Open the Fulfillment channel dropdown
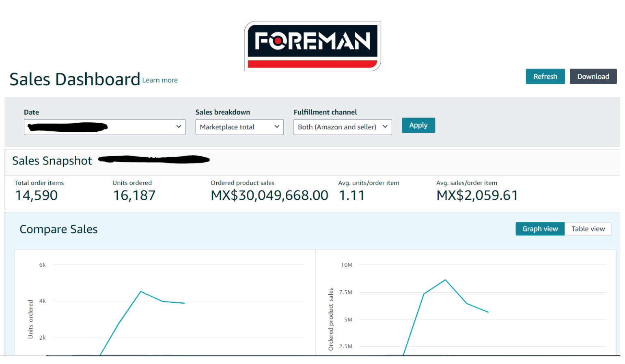This screenshot has height=364, width=625. pos(342,127)
